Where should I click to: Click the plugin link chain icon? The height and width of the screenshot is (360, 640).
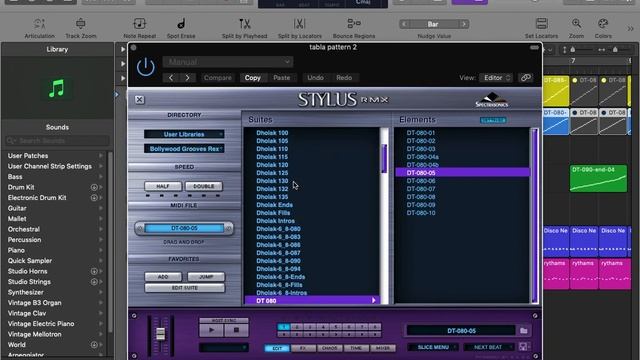[525, 78]
